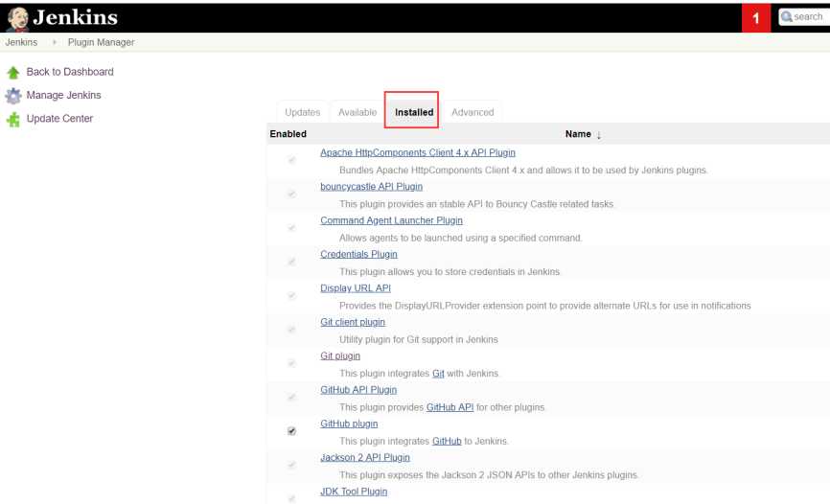Click Jenkins in the breadcrumb
830x504 pixels.
(21, 42)
